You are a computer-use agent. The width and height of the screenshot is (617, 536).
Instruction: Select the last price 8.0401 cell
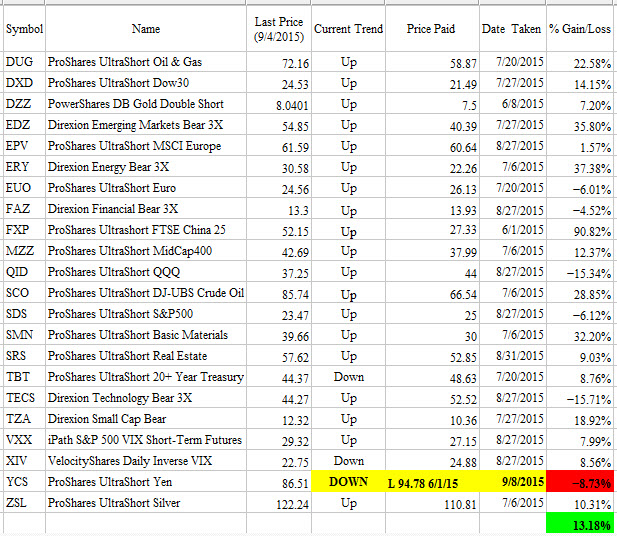[x=279, y=104]
